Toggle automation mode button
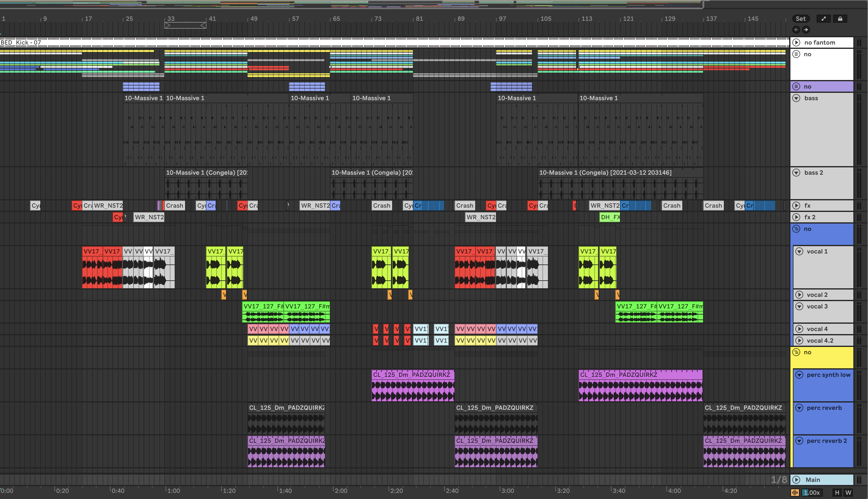This screenshot has height=499, width=868. (x=823, y=19)
